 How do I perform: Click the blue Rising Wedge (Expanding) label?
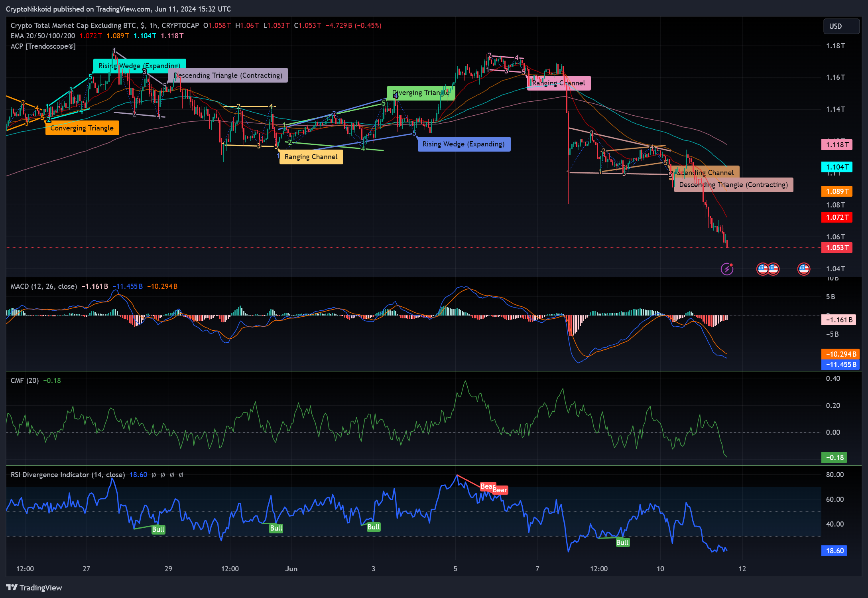[464, 144]
